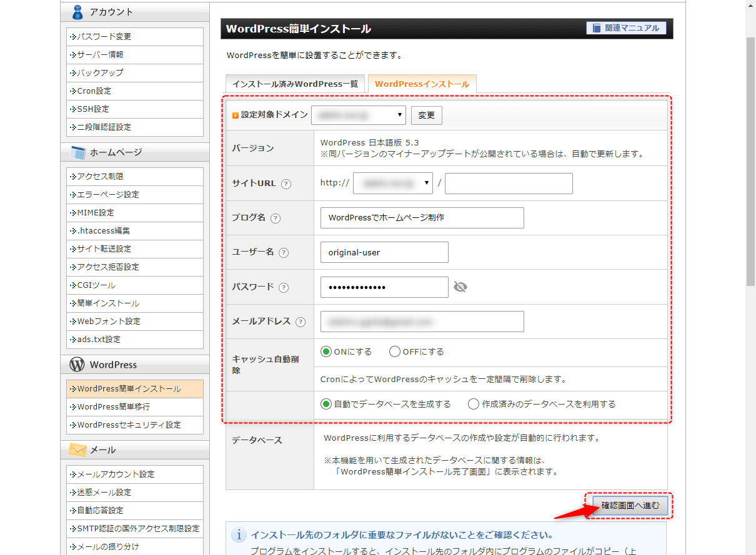The height and width of the screenshot is (555, 756).
Task: Select OFFにする cache radio button
Action: click(x=394, y=351)
